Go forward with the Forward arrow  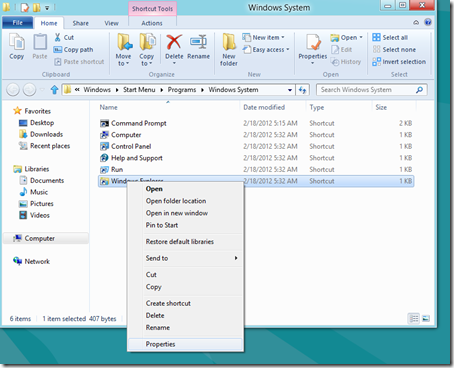point(29,90)
